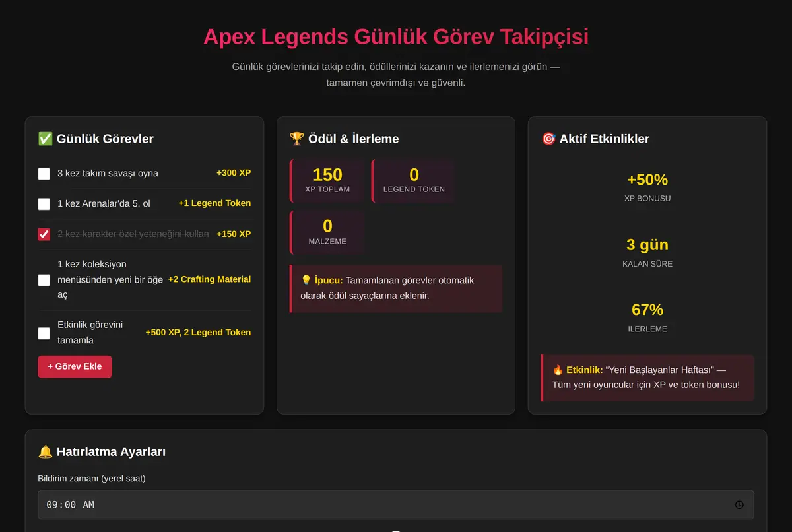792x532 pixels.
Task: Click the LEGEND TOKEN counter card
Action: (x=414, y=181)
